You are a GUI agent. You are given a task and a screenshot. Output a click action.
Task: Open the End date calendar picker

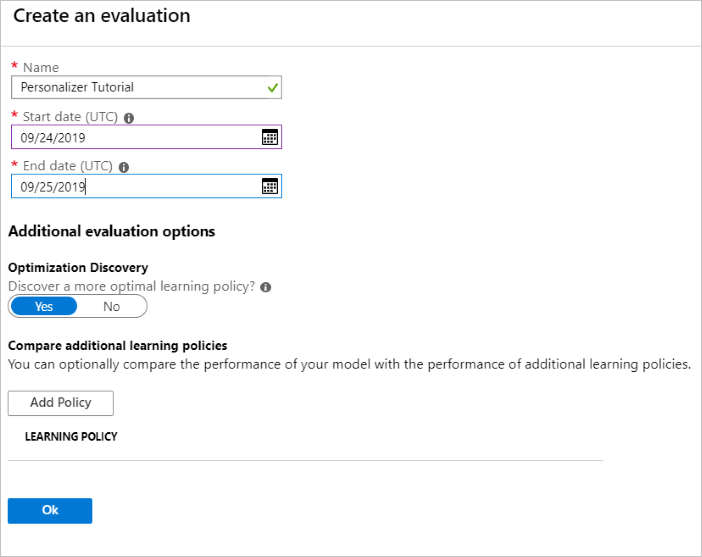(269, 186)
